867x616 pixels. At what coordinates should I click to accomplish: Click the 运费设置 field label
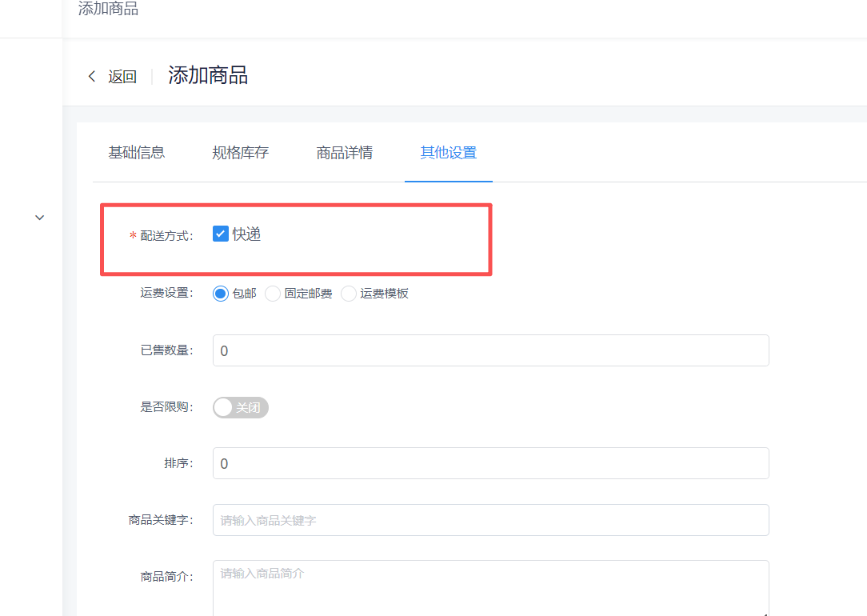(x=166, y=294)
